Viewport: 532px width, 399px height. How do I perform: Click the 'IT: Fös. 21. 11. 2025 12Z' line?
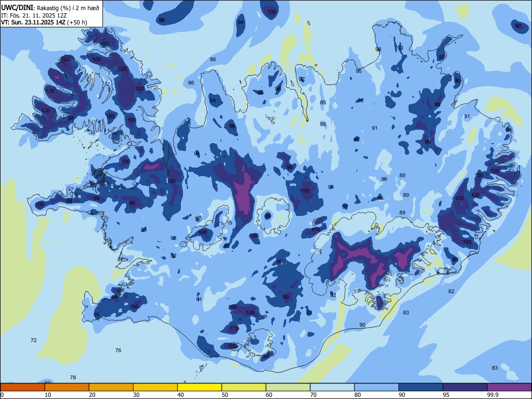[x=34, y=15]
